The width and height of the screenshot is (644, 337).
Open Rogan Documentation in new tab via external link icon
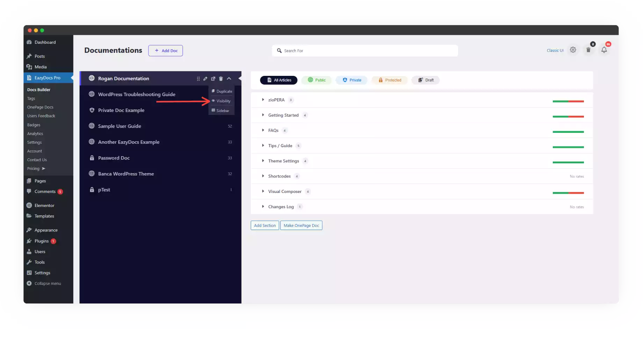tap(213, 78)
